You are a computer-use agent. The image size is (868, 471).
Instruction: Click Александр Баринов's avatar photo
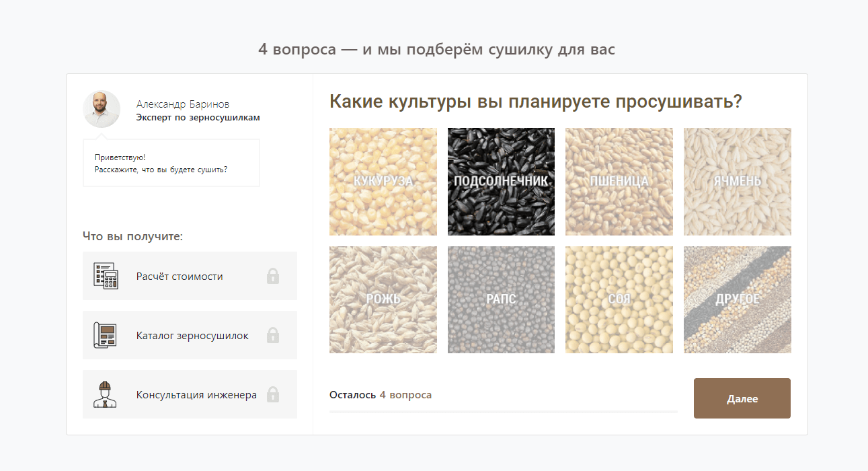click(102, 109)
